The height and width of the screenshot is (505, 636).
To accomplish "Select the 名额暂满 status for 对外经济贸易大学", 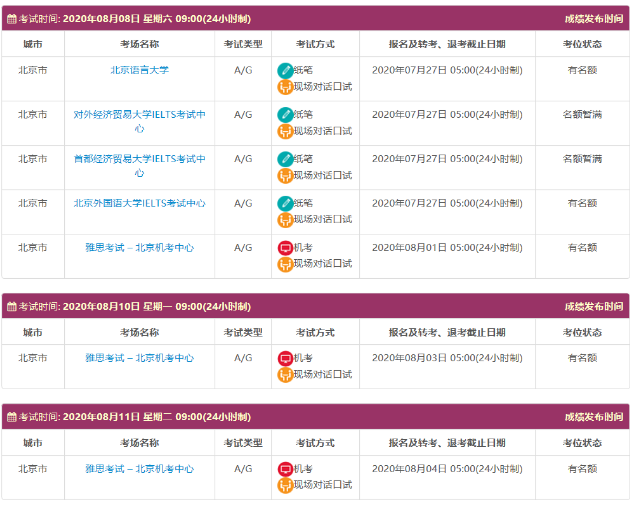I will (582, 114).
